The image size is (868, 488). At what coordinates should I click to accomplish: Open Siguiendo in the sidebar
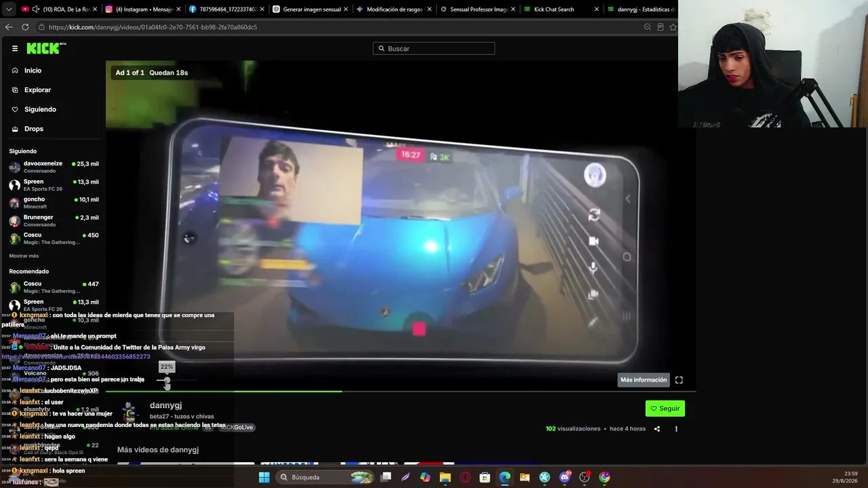(x=40, y=109)
